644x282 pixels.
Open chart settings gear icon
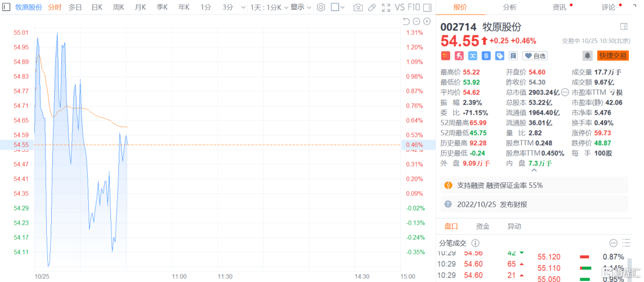[321, 7]
